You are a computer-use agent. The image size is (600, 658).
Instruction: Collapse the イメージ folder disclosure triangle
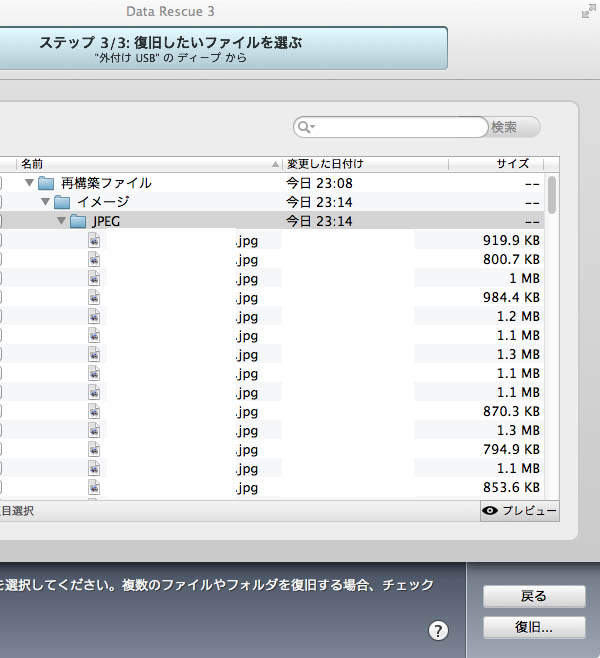coord(45,202)
